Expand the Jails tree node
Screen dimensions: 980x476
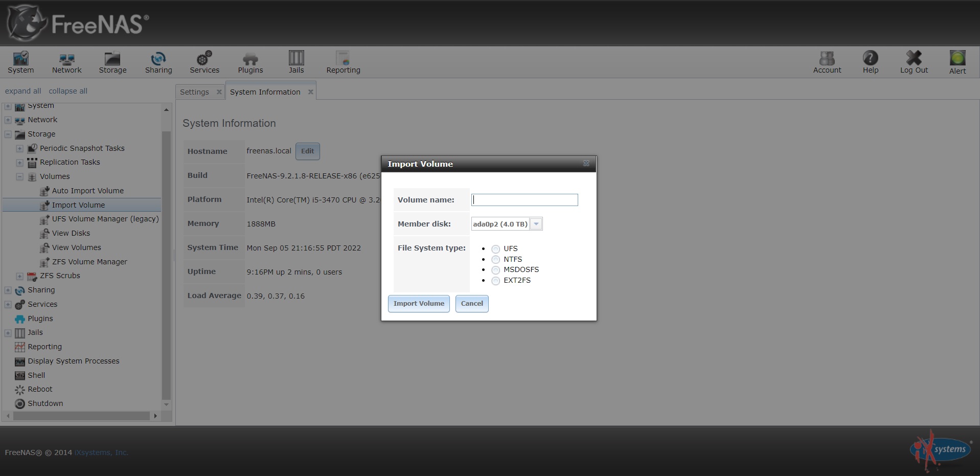8,333
